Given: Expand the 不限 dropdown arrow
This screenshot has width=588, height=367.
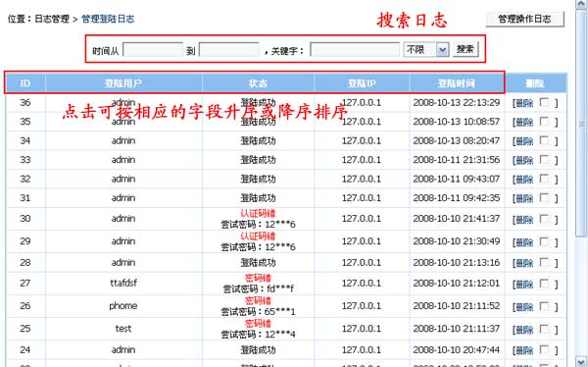Looking at the screenshot, I should click(x=443, y=50).
